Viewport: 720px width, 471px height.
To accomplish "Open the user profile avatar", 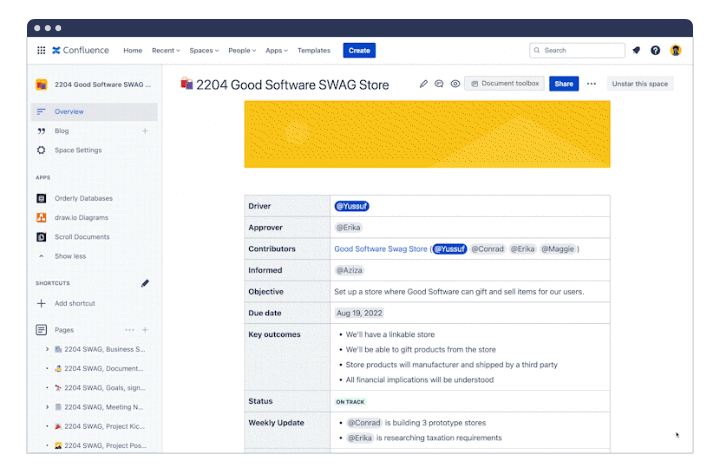I will (675, 50).
